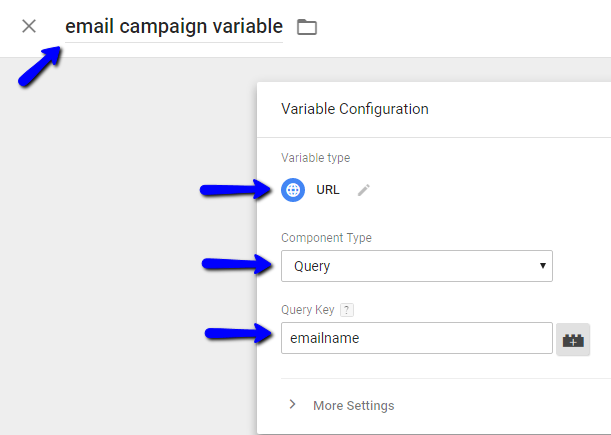Expand More Settings with the chevron
The height and width of the screenshot is (435, 611).
(x=293, y=405)
